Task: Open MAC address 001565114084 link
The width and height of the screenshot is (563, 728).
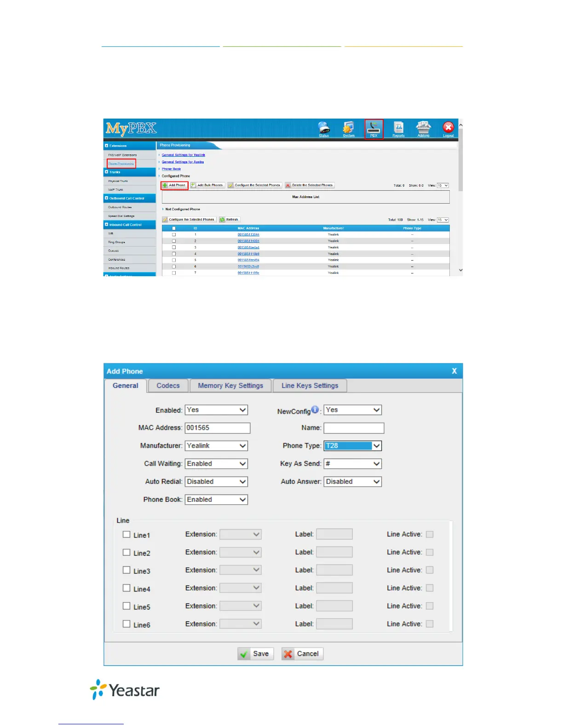Action: pyautogui.click(x=248, y=241)
